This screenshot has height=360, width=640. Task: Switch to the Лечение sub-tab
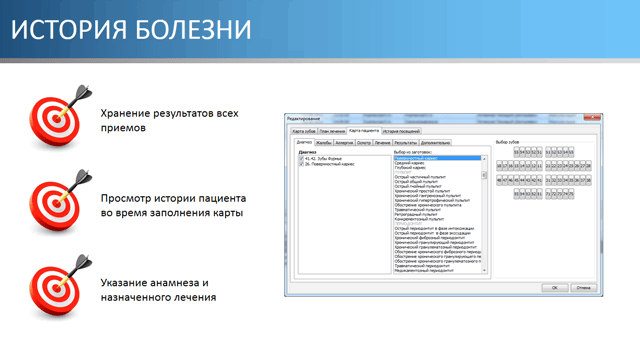pyautogui.click(x=382, y=143)
